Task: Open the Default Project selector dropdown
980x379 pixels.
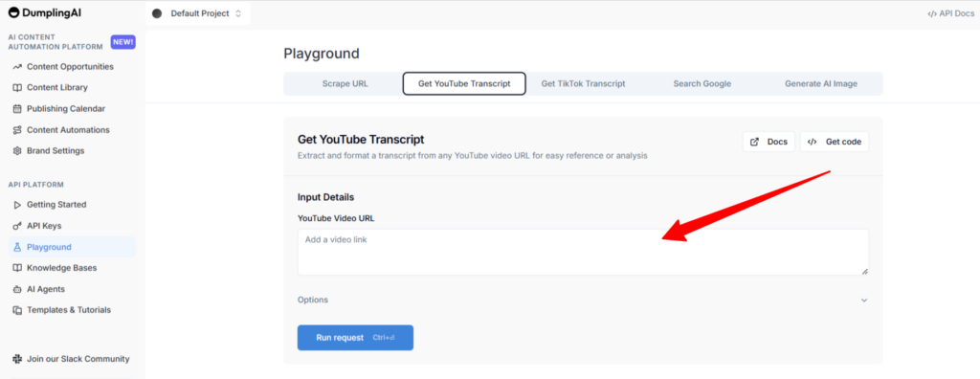Action: click(197, 13)
